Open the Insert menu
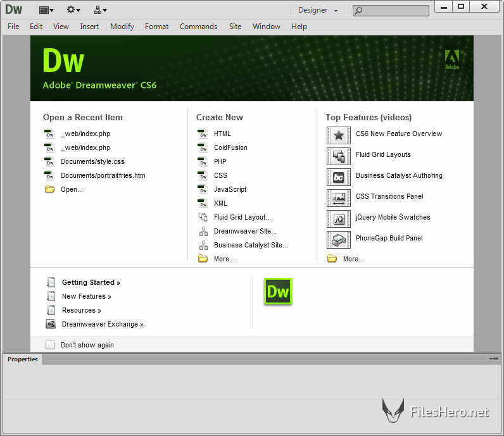Viewport: 504px width, 436px height. (x=89, y=27)
